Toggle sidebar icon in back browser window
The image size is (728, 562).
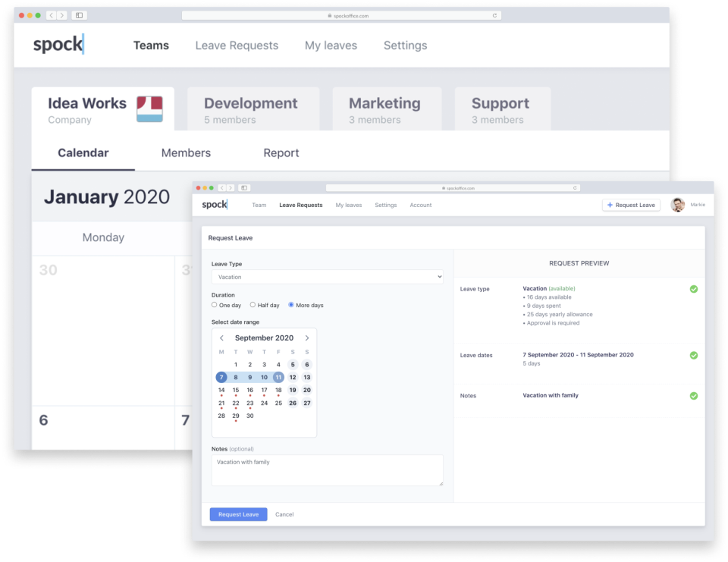(x=80, y=15)
